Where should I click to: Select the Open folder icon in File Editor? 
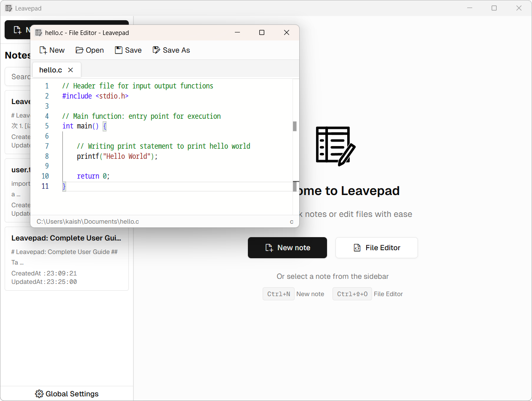pos(79,50)
